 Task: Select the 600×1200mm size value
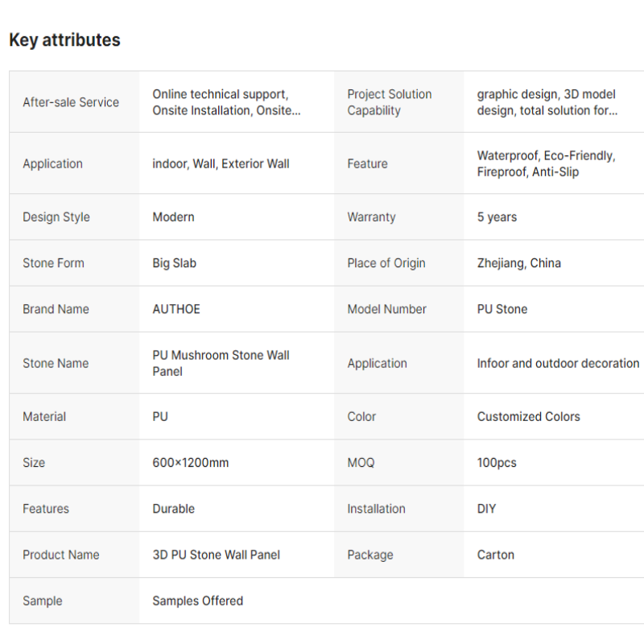coord(191,462)
